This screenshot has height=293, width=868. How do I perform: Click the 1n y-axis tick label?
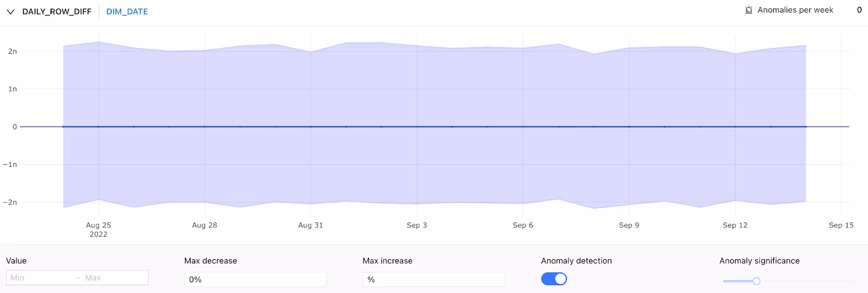click(x=12, y=89)
